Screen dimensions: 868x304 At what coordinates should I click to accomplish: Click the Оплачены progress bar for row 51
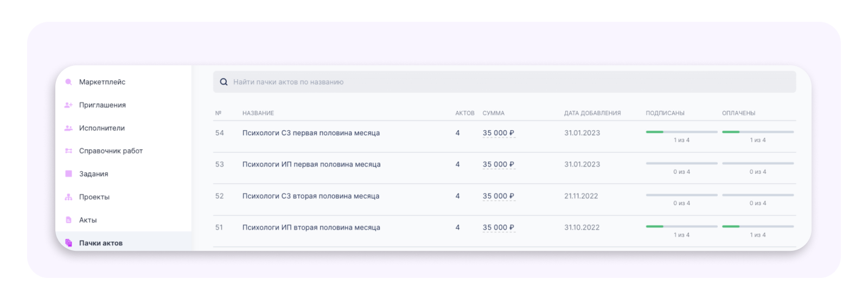(x=758, y=226)
